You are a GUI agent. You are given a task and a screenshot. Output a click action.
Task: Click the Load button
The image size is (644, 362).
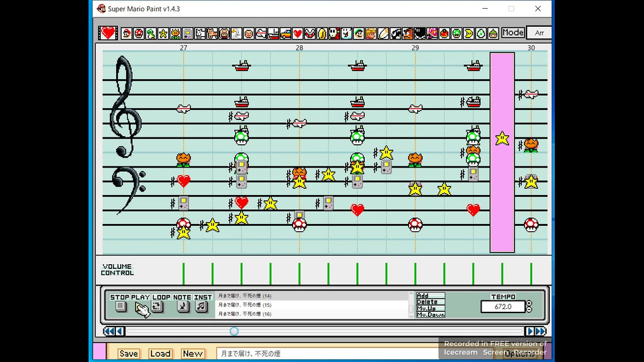pos(160,353)
